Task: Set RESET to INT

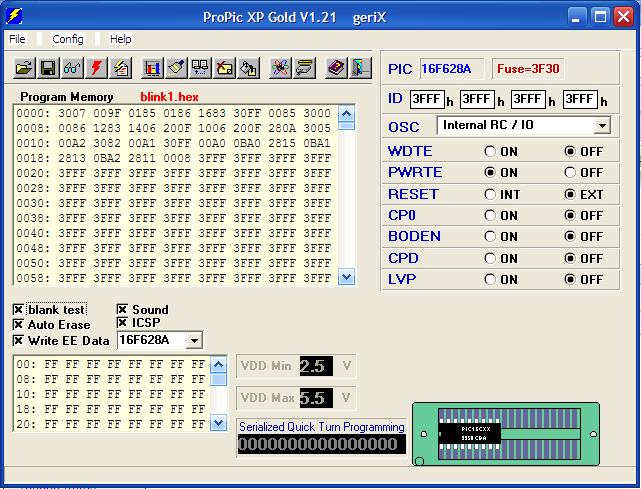Action: pyautogui.click(x=490, y=194)
